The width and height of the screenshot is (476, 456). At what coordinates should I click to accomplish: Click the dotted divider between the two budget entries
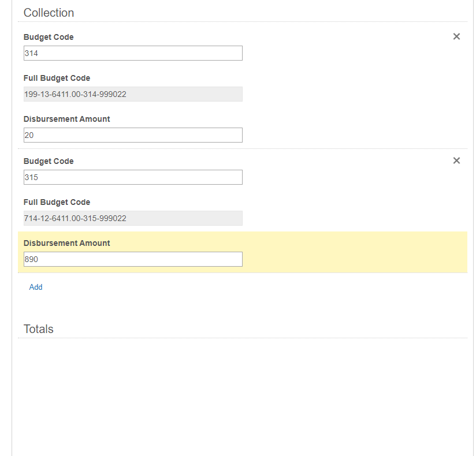pyautogui.click(x=242, y=149)
